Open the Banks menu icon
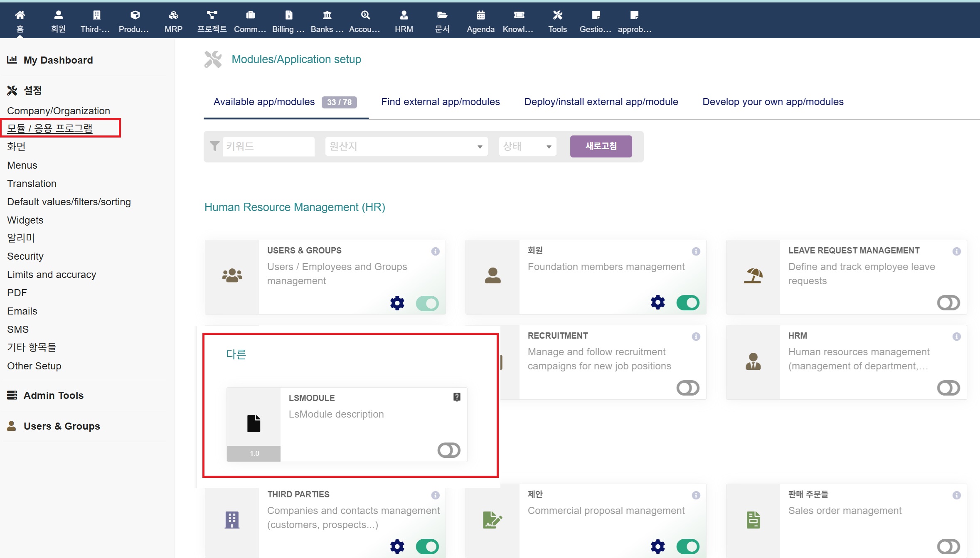 point(327,15)
